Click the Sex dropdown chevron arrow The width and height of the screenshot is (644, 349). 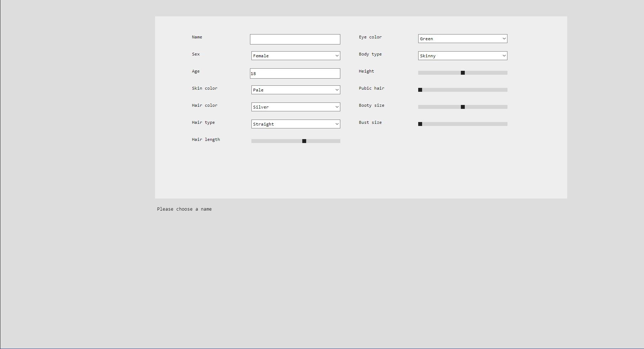point(337,55)
